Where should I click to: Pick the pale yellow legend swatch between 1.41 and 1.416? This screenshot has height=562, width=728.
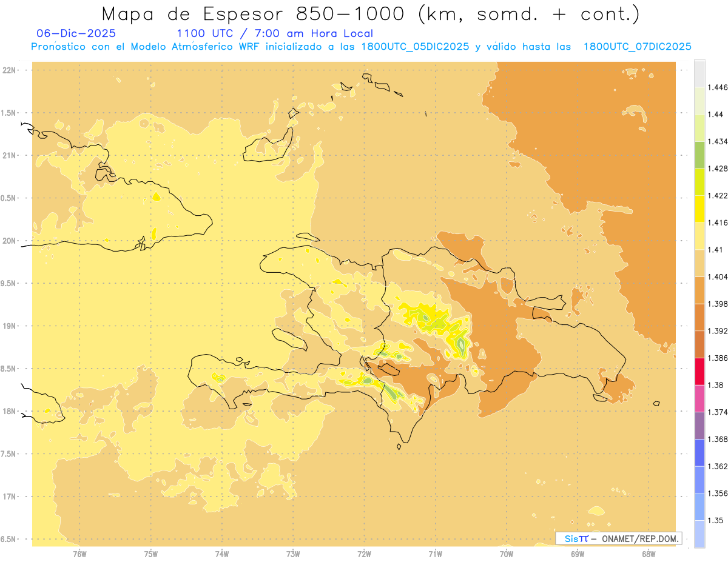point(699,236)
